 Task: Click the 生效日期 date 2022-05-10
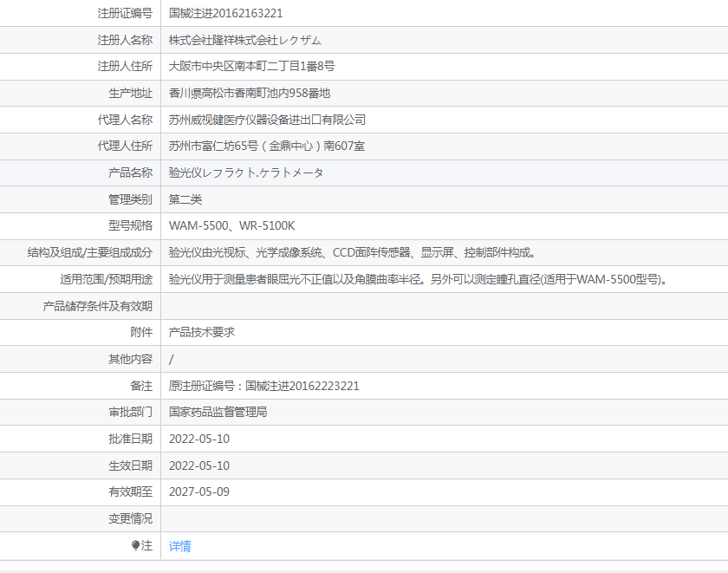[199, 466]
